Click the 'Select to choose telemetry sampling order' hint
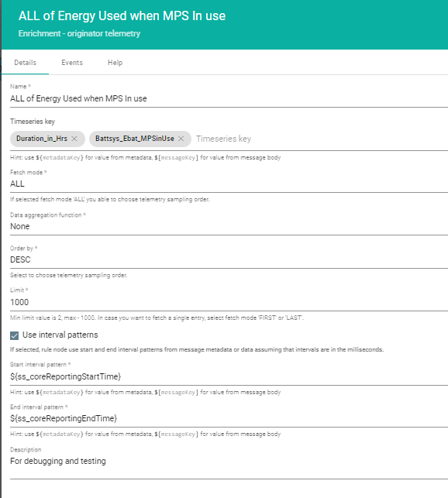The width and height of the screenshot is (448, 498). [69, 276]
